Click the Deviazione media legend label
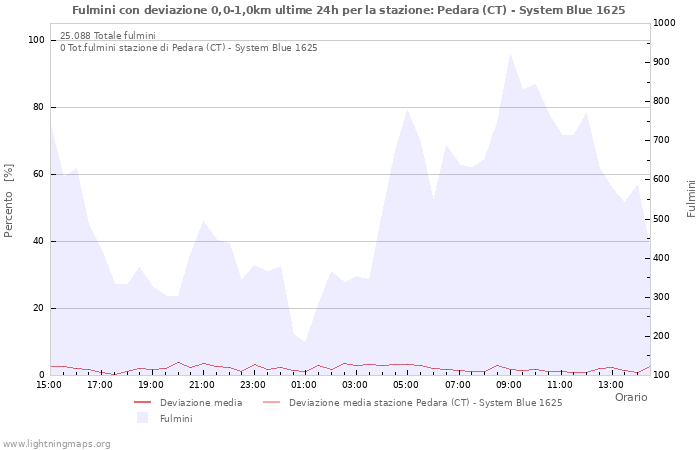The height and width of the screenshot is (450, 700). [201, 403]
